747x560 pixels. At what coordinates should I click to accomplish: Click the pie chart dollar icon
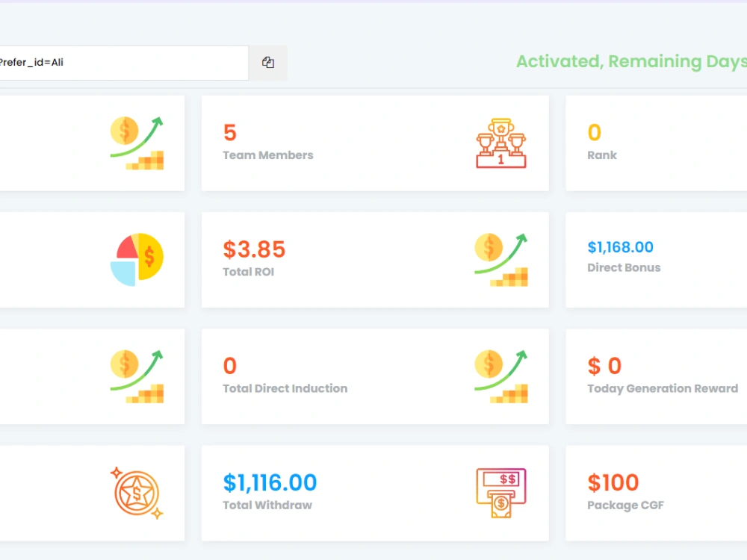(x=137, y=260)
